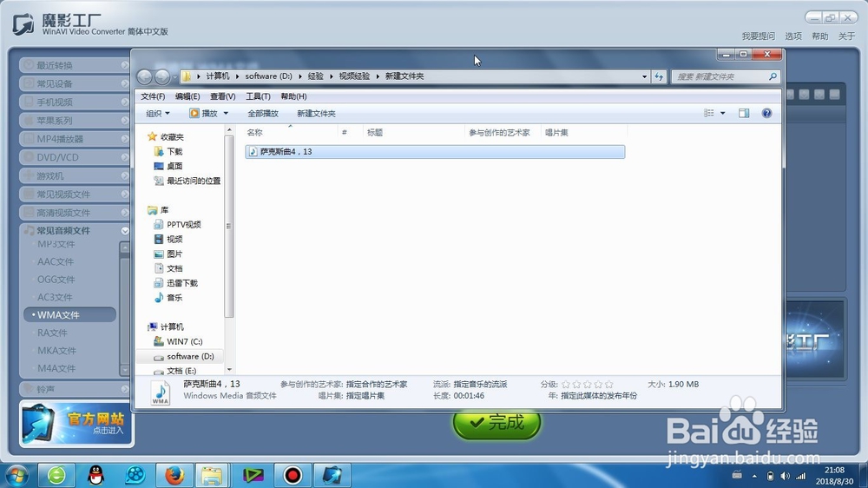Click the change view icon
Image resolution: width=868 pixels, height=488 pixels.
(708, 113)
